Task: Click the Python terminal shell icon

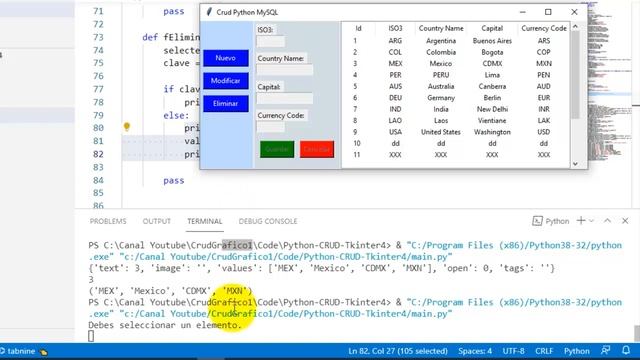Action: pyautogui.click(x=537, y=221)
